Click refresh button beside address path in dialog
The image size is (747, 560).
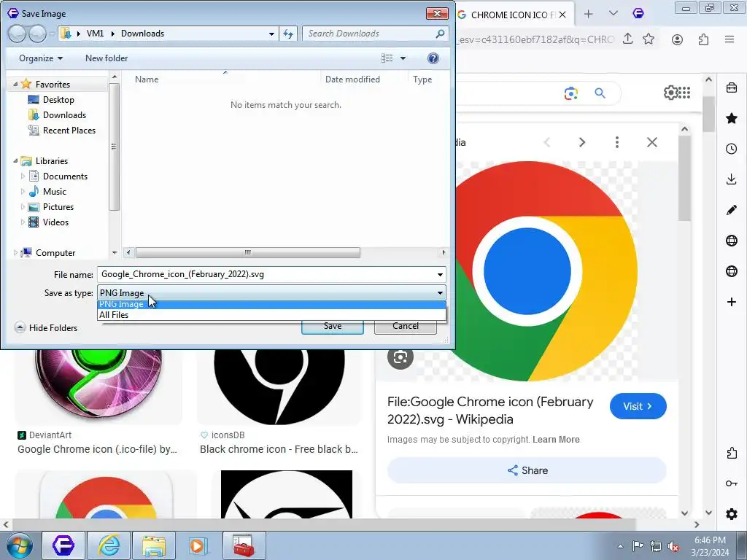(x=288, y=34)
